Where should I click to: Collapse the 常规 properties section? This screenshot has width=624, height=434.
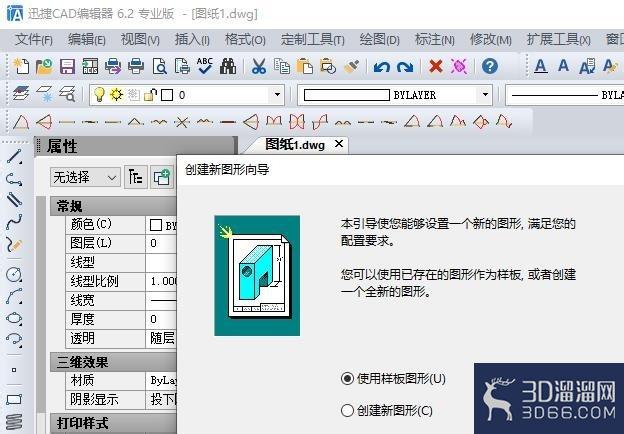113,206
